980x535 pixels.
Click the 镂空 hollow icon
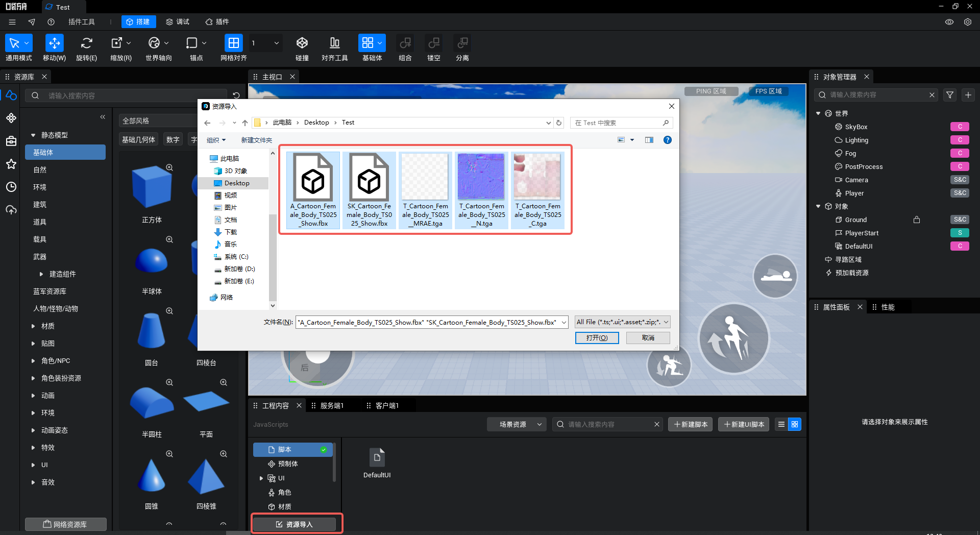pos(434,43)
